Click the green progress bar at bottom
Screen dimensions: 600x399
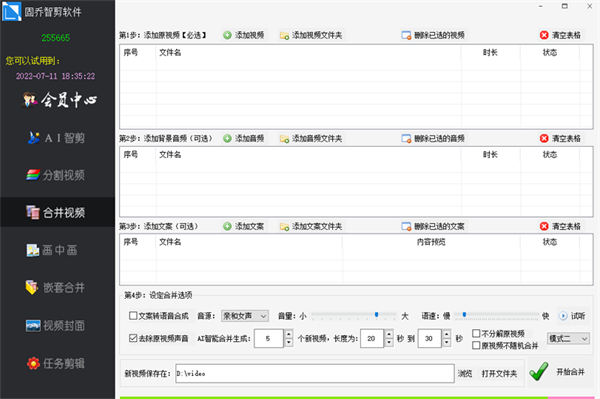pos(334,397)
